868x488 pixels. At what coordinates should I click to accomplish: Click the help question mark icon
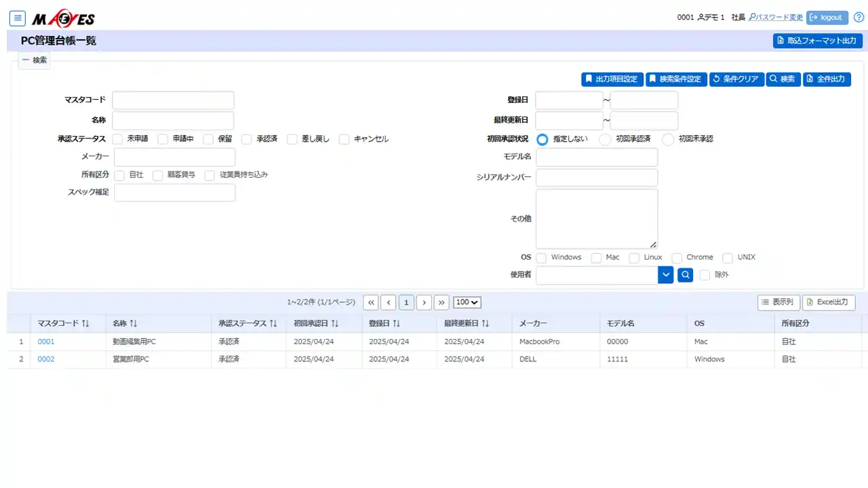click(x=859, y=18)
